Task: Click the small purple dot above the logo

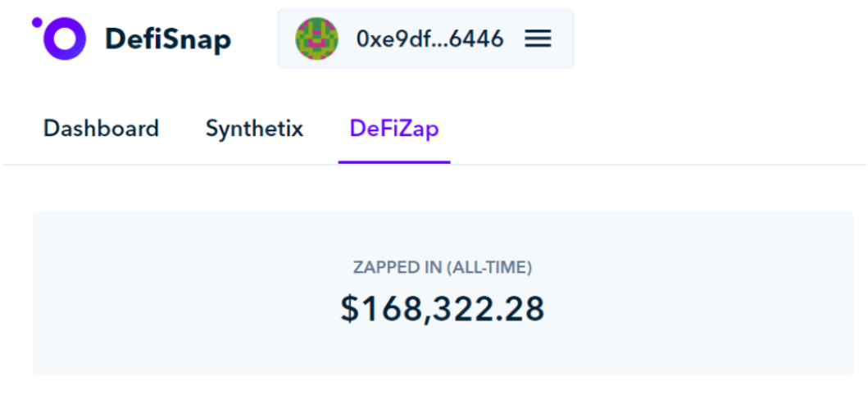Action: coord(37,22)
